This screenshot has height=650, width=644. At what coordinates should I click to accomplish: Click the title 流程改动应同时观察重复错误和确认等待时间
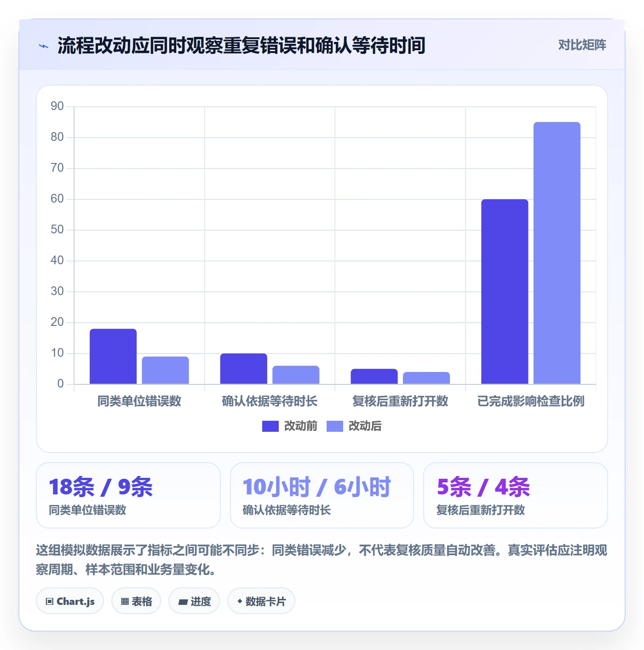tap(241, 46)
